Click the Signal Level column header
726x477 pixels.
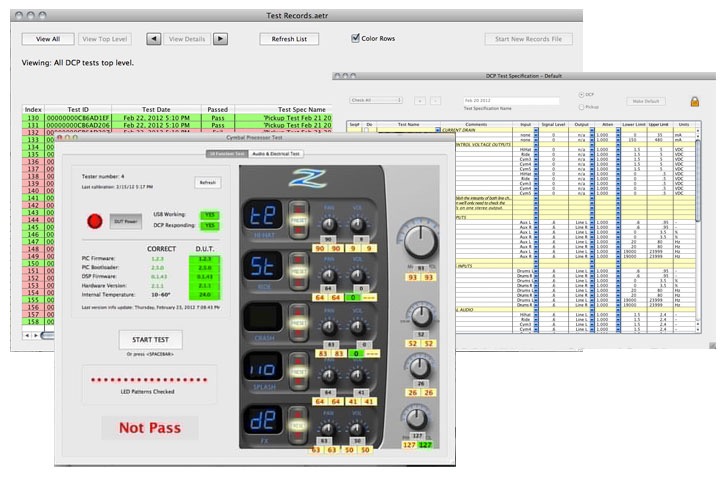pos(554,124)
